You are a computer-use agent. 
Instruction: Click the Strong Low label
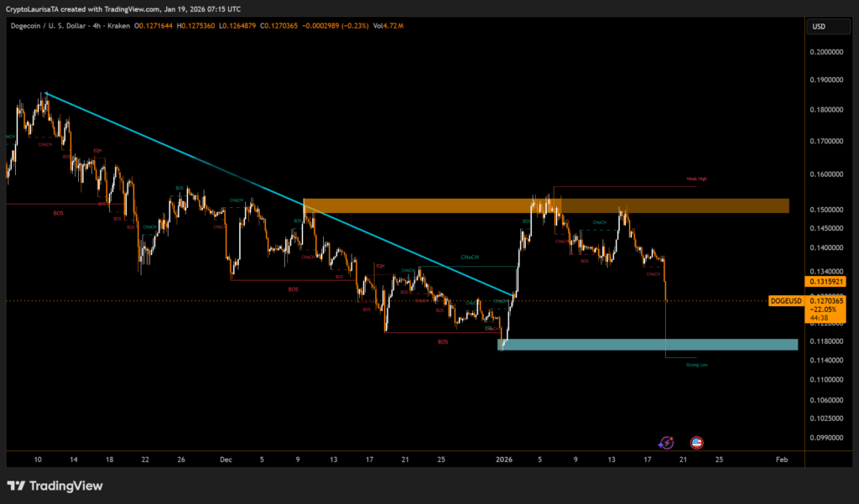click(696, 365)
